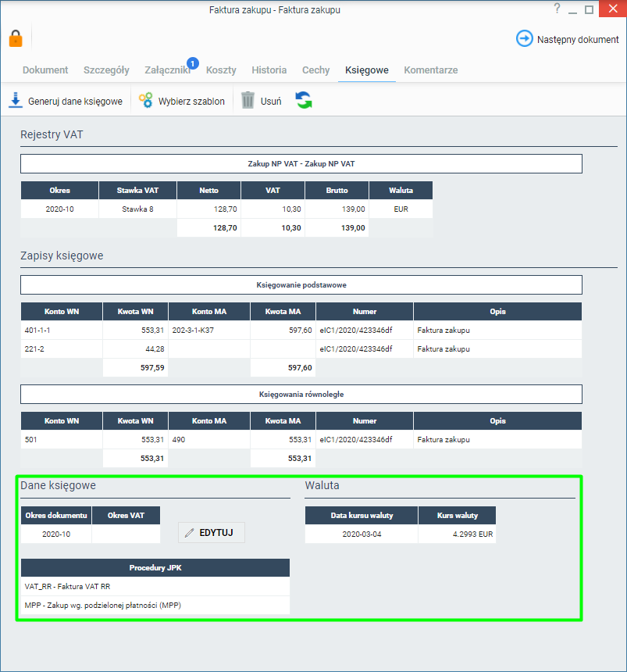
Task: Select the Stawka 8 cell
Action: pos(137,209)
